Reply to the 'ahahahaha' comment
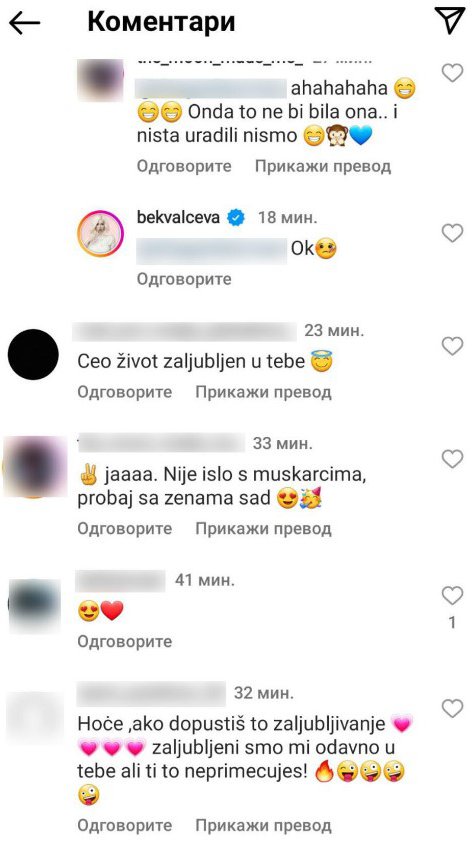The width and height of the screenshot is (475, 844). tap(184, 166)
